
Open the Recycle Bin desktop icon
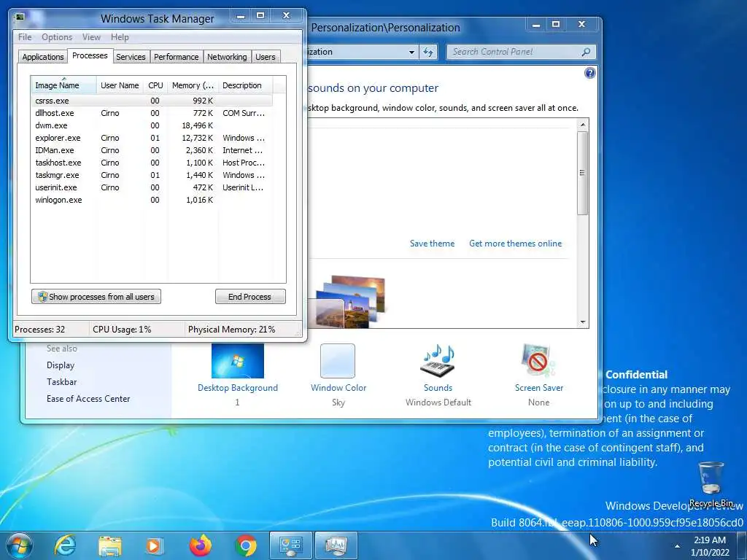(711, 484)
